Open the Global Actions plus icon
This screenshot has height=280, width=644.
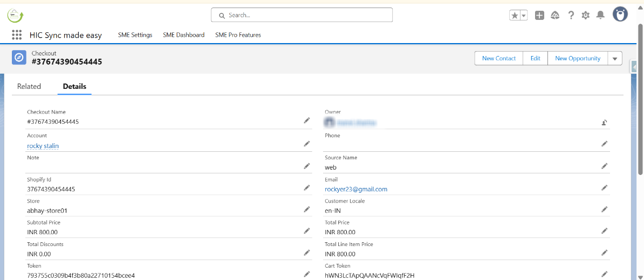coord(539,16)
